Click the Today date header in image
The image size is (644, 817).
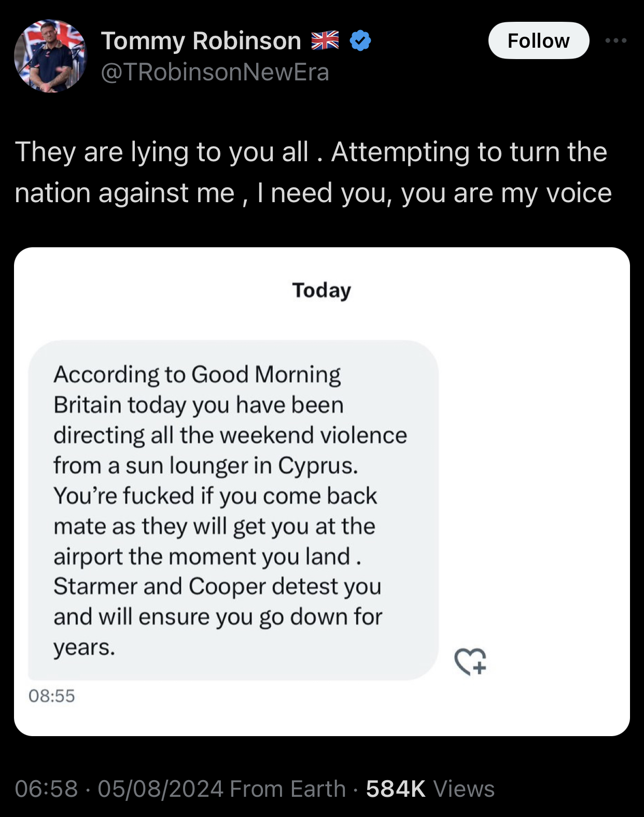point(321,290)
